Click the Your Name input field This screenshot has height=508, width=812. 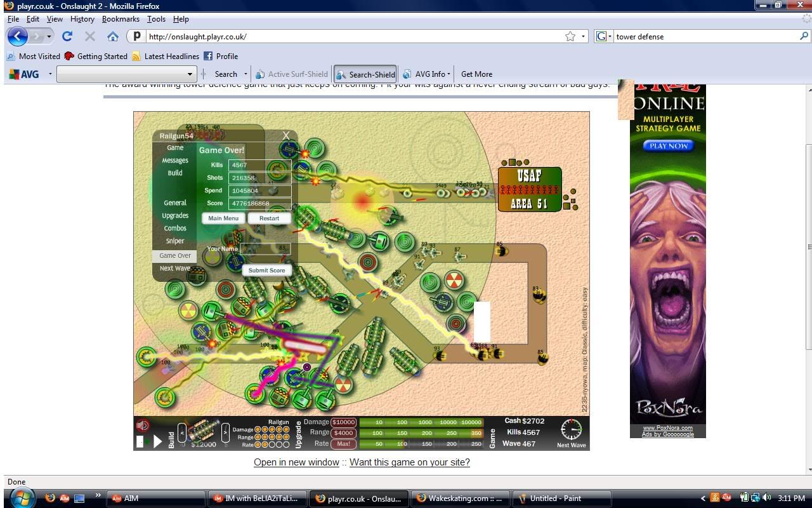click(265, 248)
